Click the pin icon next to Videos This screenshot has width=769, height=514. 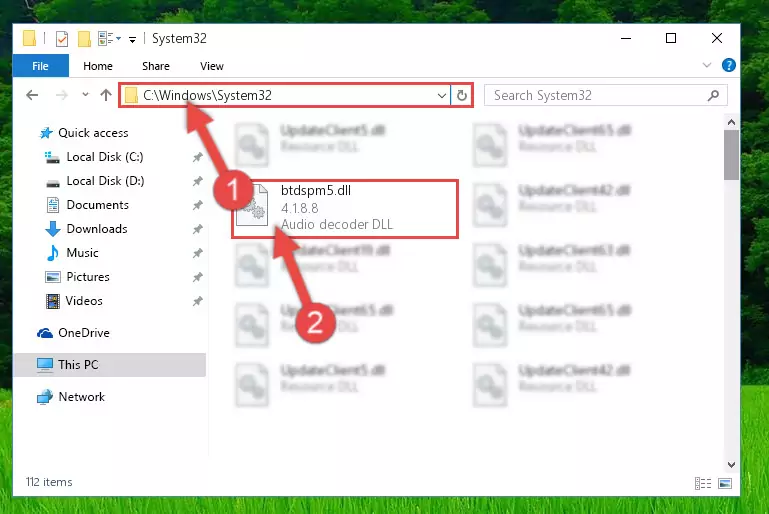coord(197,302)
